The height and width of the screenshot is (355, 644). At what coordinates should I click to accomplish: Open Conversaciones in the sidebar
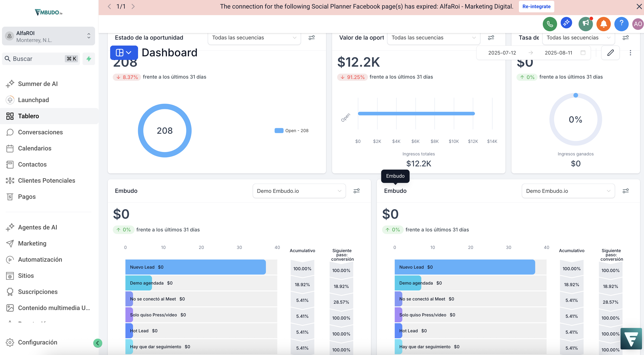tap(40, 132)
